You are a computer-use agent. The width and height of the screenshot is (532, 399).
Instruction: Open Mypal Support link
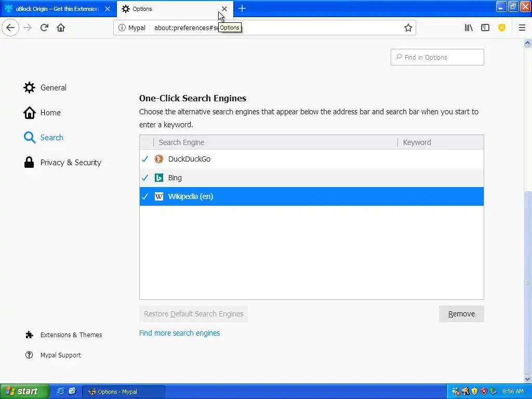pos(54,355)
